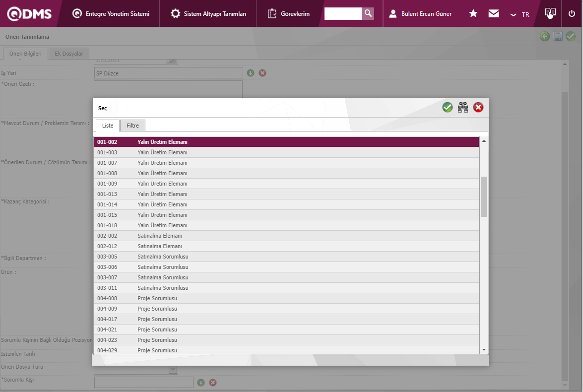Click the list scrollbar down arrow

pyautogui.click(x=484, y=350)
